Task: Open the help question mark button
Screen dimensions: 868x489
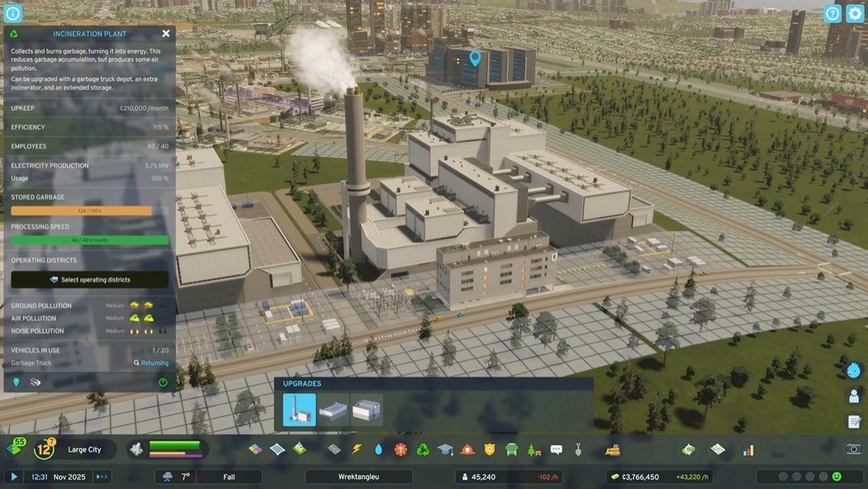Action: point(832,13)
